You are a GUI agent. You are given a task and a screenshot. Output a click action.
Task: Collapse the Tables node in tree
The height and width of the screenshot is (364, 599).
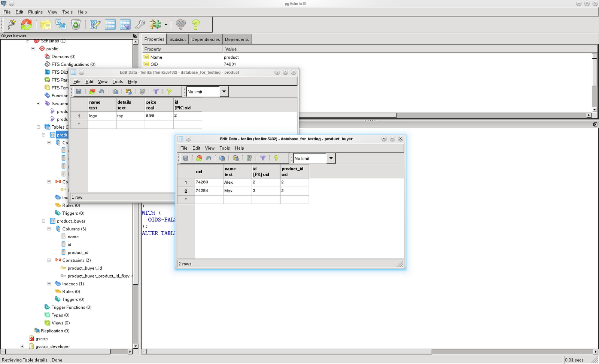point(38,127)
